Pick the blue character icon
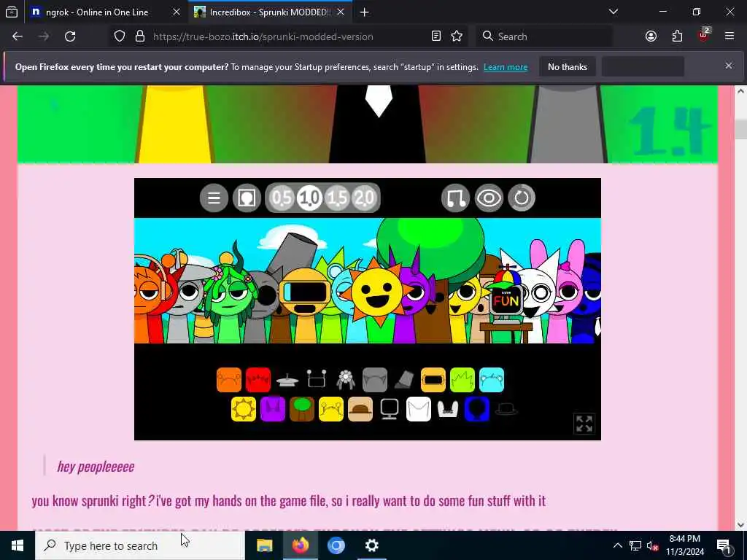 tap(477, 409)
